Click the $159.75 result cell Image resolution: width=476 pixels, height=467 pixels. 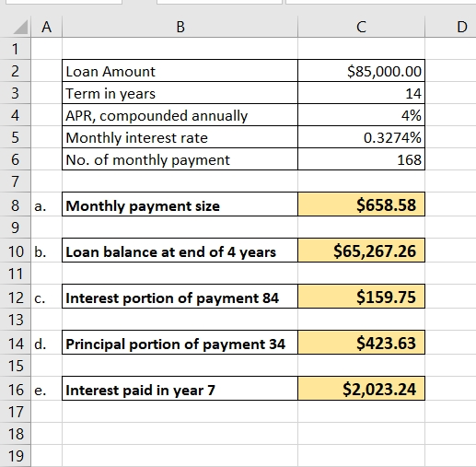361,297
